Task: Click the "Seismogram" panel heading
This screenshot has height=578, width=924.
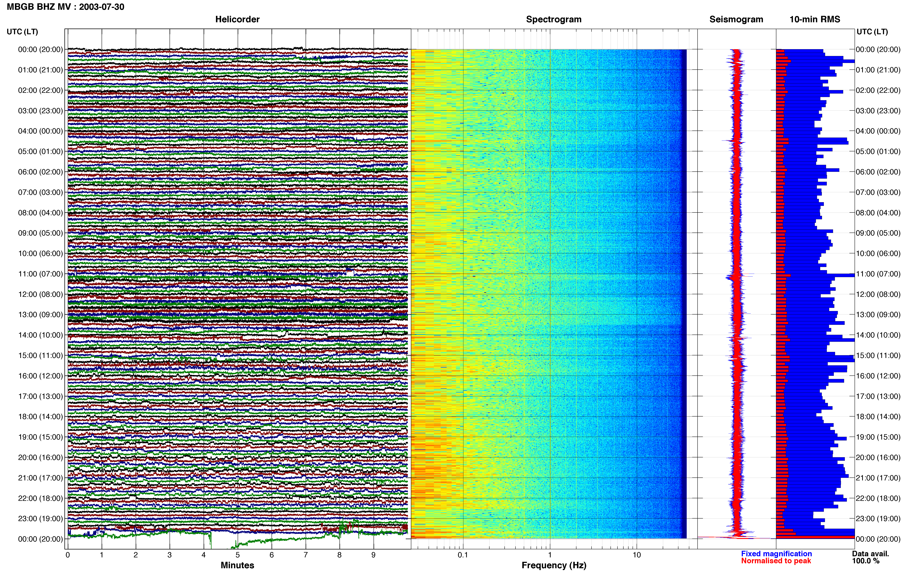Action: 736,20
